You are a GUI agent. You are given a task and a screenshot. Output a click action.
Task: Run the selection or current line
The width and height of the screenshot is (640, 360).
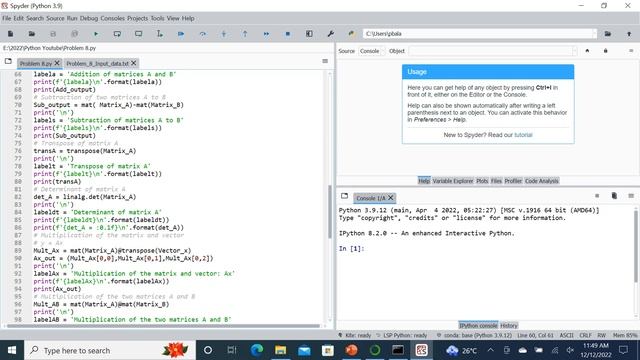tap(160, 34)
